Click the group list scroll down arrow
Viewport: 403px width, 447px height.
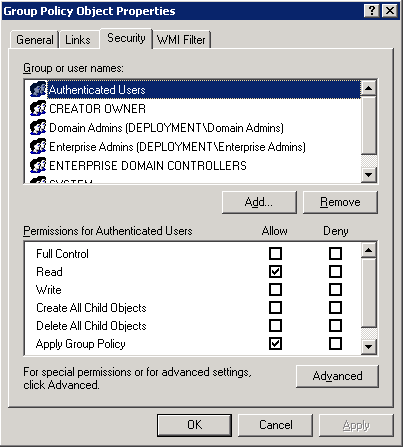(x=369, y=174)
